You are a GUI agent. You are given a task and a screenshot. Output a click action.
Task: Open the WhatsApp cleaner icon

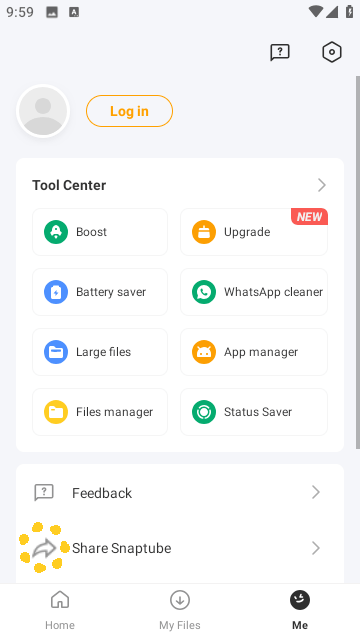point(204,292)
